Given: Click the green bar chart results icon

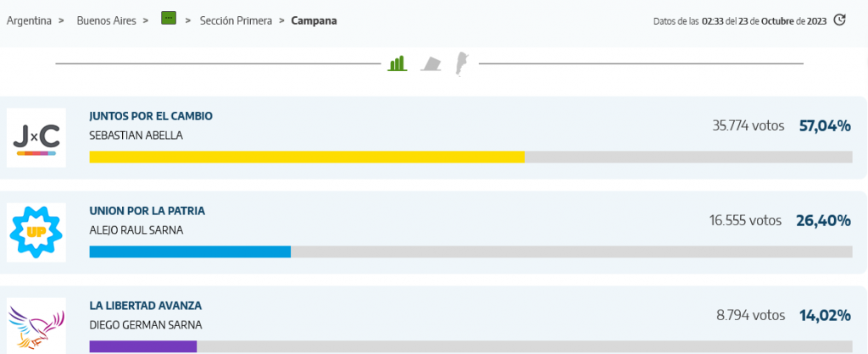Looking at the screenshot, I should point(398,63).
